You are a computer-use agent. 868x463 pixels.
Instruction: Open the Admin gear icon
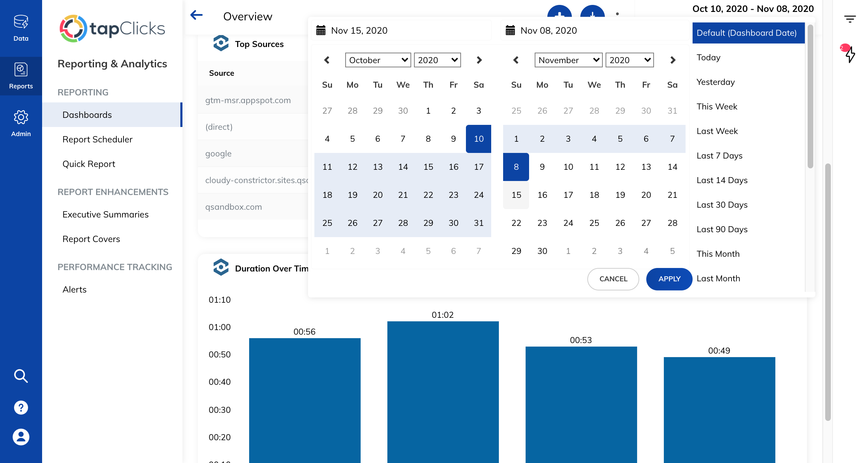coord(21,117)
